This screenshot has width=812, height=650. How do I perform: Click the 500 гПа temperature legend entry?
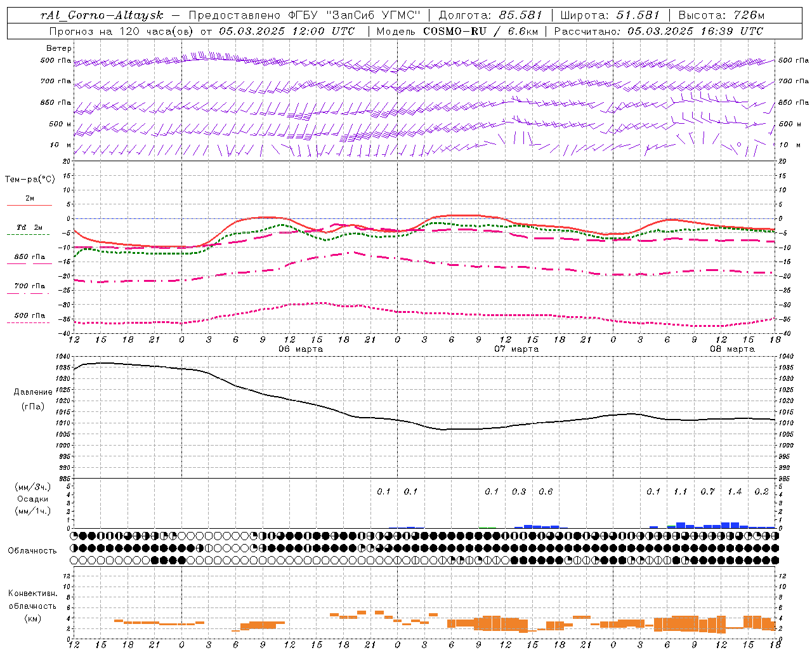pos(29,315)
